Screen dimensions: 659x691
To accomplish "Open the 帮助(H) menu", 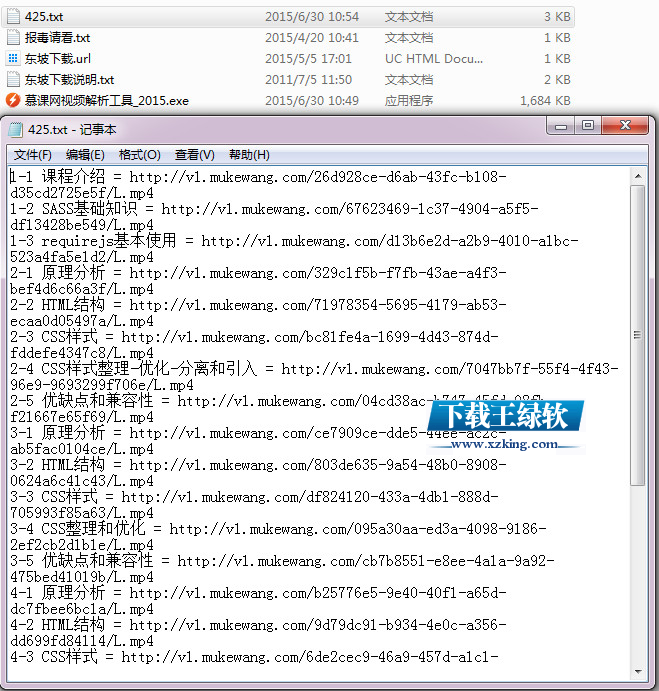I will 249,155.
